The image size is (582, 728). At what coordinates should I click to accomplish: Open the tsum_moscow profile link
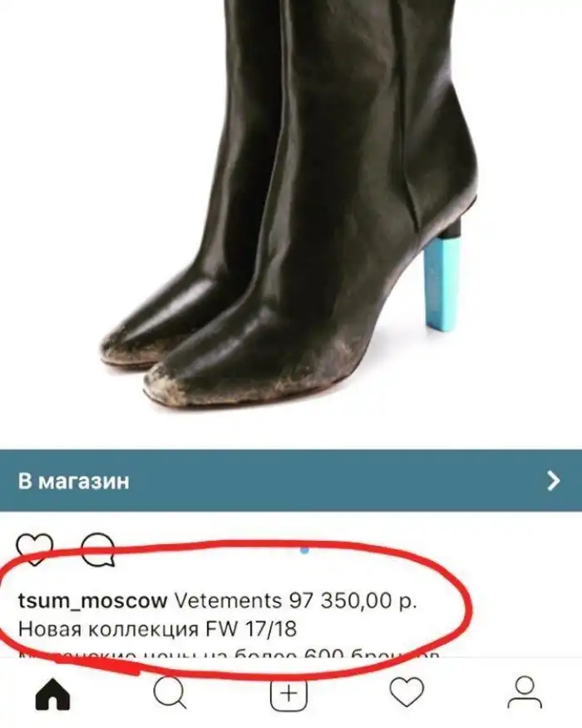click(92, 601)
